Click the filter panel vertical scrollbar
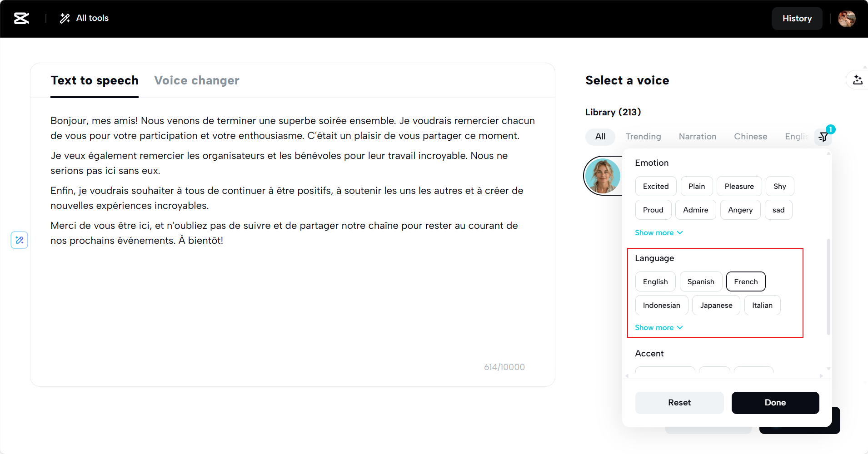Image resolution: width=868 pixels, height=454 pixels. pos(828,287)
